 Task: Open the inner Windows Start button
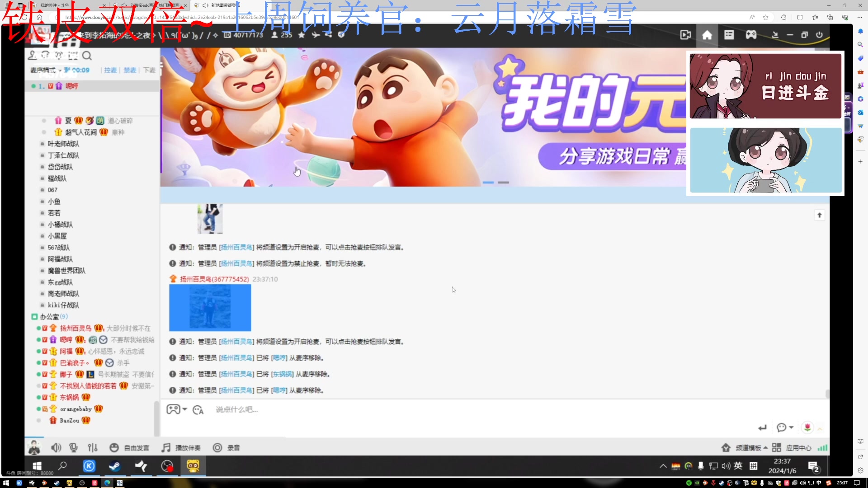(x=37, y=466)
